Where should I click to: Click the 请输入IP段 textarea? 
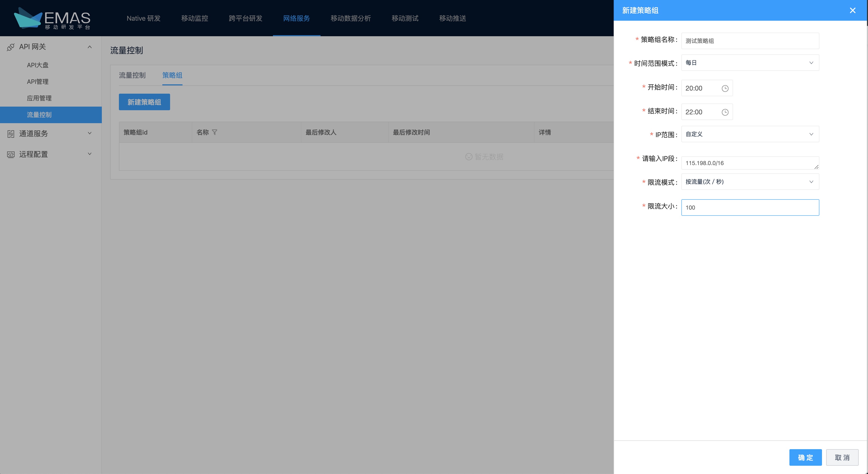coord(750,163)
